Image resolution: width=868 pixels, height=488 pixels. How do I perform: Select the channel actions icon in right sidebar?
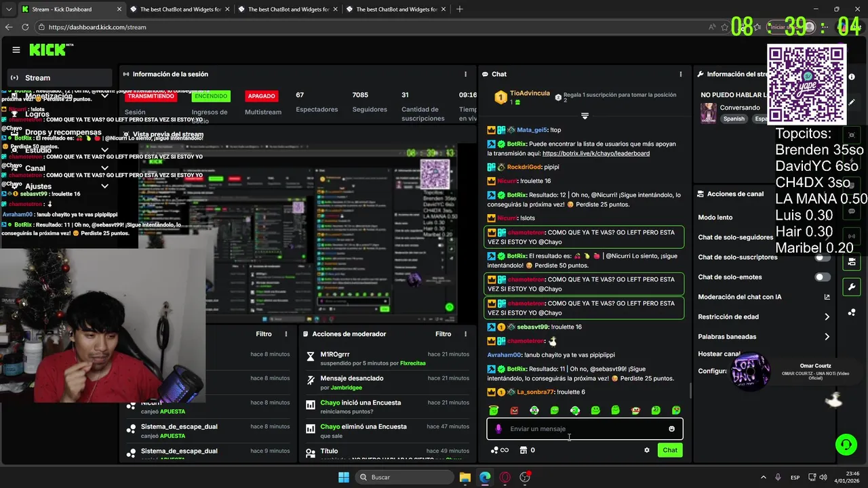click(x=852, y=262)
